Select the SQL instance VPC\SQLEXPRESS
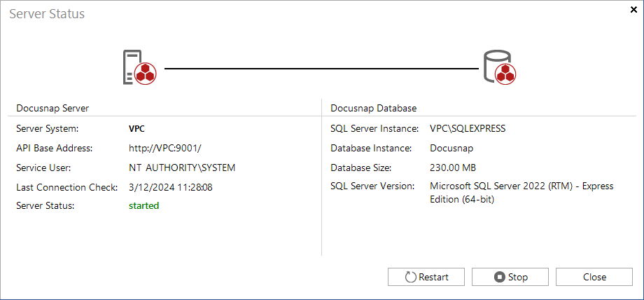The image size is (644, 300). click(468, 128)
